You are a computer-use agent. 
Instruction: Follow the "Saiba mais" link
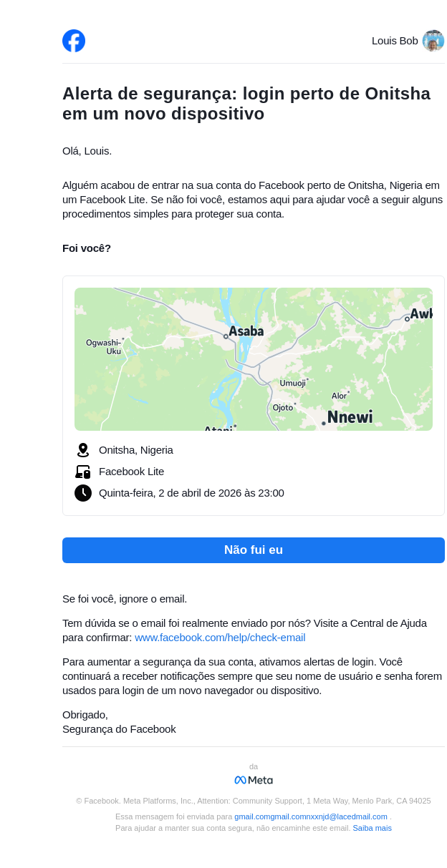pyautogui.click(x=372, y=828)
